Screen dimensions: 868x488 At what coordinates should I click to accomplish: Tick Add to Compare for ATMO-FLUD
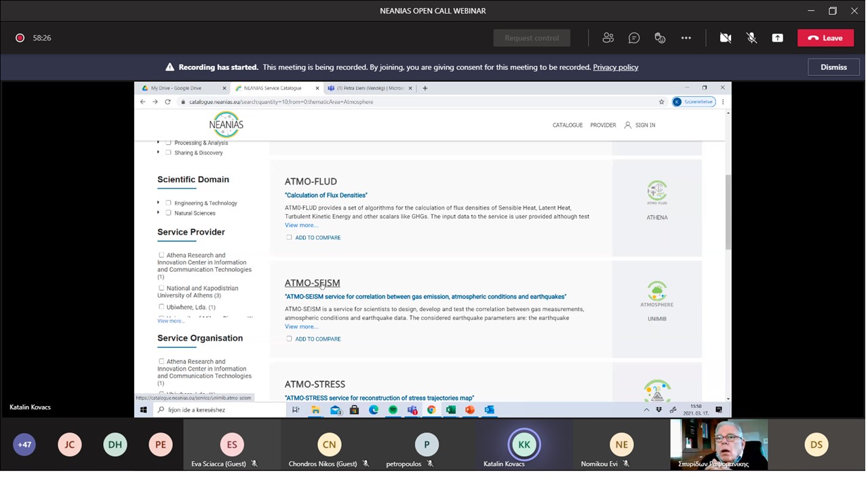coord(289,238)
